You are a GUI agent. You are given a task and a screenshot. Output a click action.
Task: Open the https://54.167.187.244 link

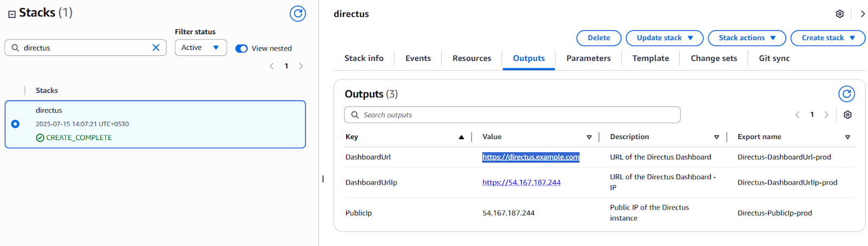[x=521, y=182]
